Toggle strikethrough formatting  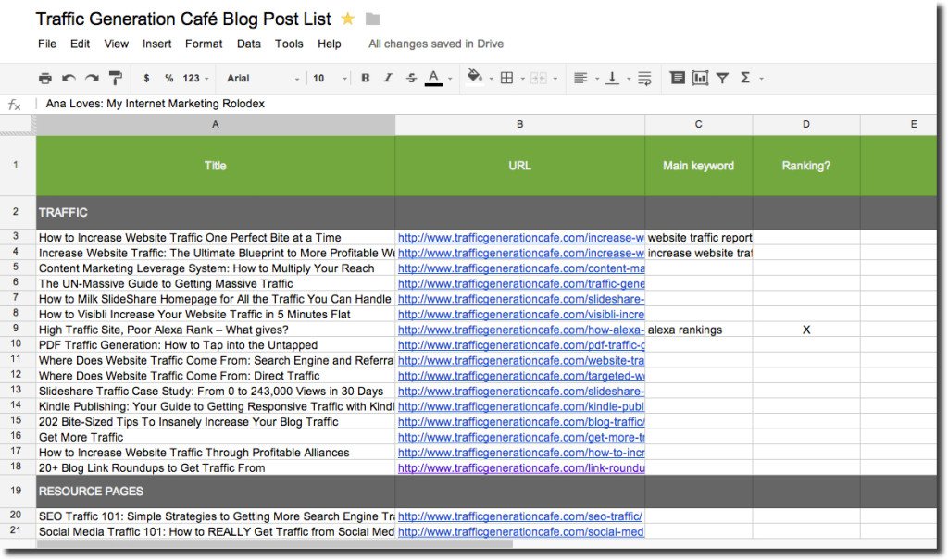coord(412,78)
